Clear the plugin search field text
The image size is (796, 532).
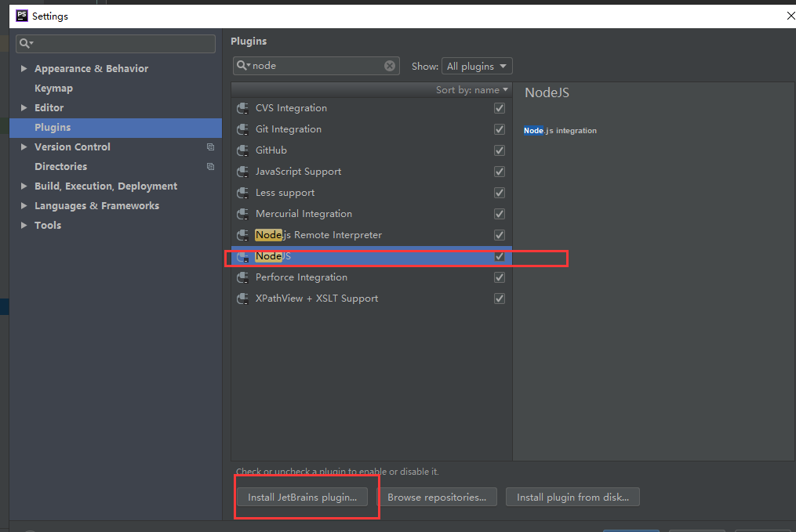point(390,66)
